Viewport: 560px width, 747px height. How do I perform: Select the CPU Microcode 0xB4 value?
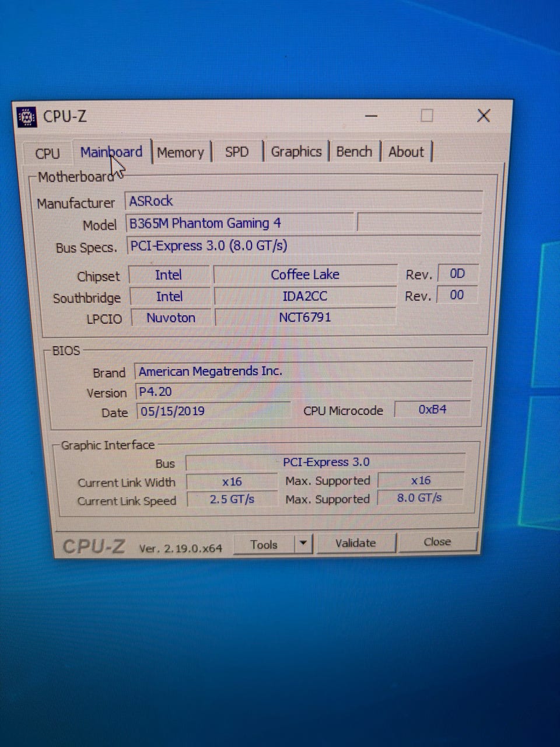pyautogui.click(x=432, y=410)
